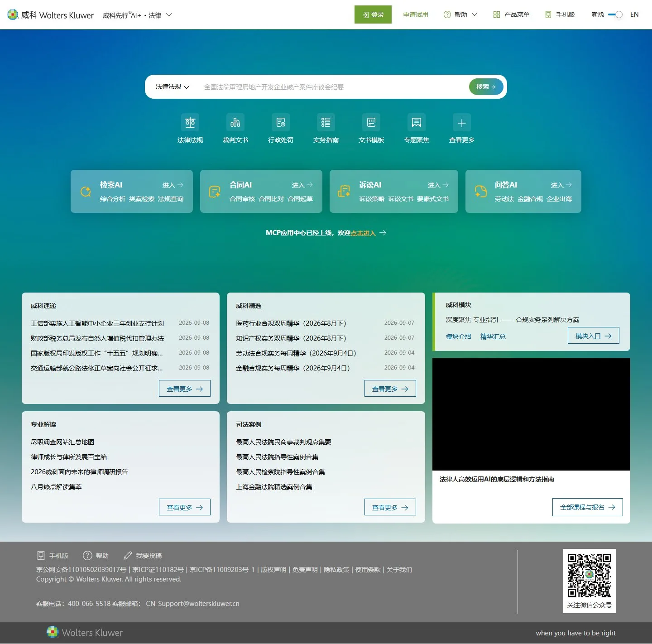Screen dimensions: 652x644
Task: Toggle the 新版 version switch
Action: pyautogui.click(x=615, y=14)
